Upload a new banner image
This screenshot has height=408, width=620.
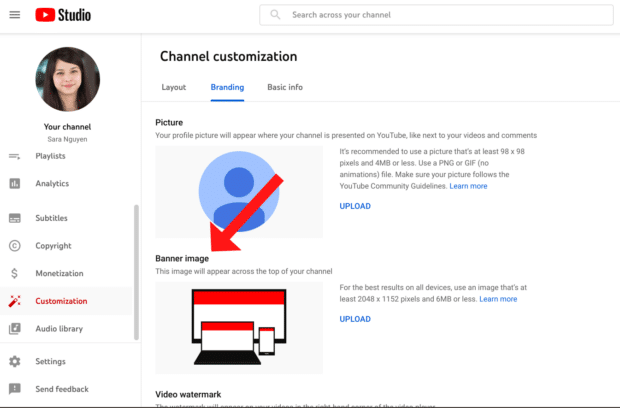(x=355, y=319)
